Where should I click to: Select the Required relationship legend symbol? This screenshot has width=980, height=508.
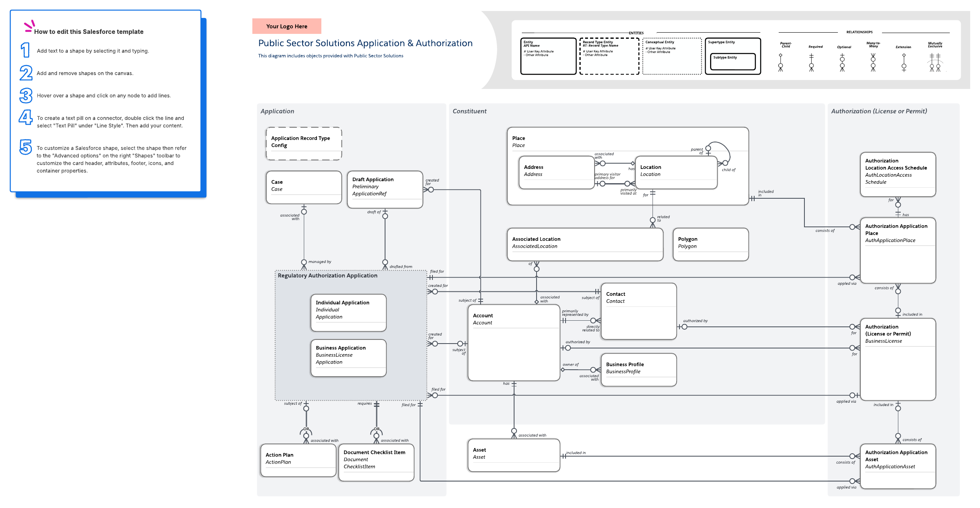point(811,62)
